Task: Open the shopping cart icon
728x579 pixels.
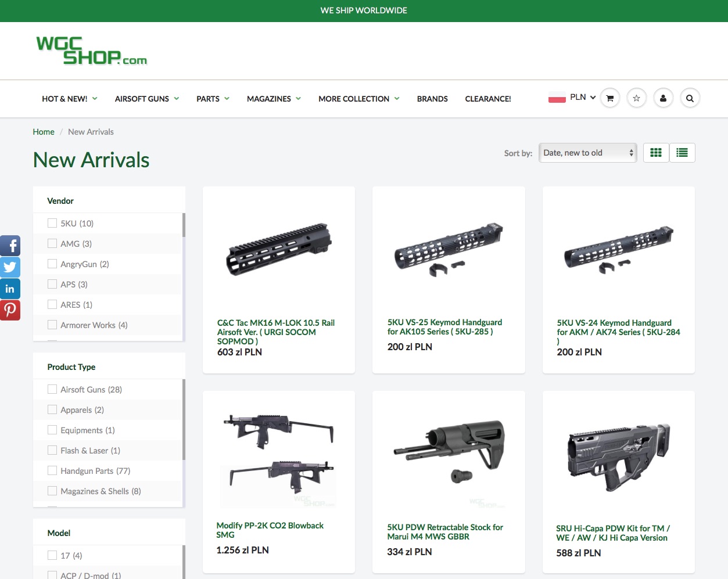Action: coord(609,98)
